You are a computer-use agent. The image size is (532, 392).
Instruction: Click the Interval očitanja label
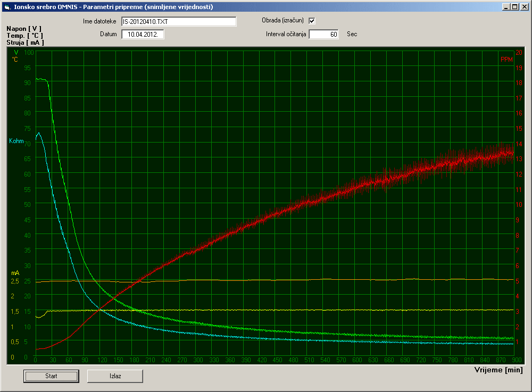pos(286,34)
